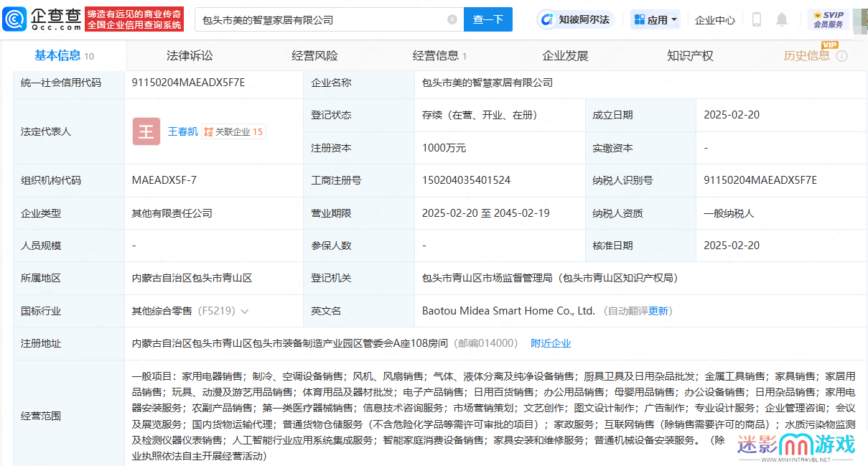Image resolution: width=868 pixels, height=466 pixels.
Task: Open legal representative 王春凯 profile link
Action: [x=183, y=131]
